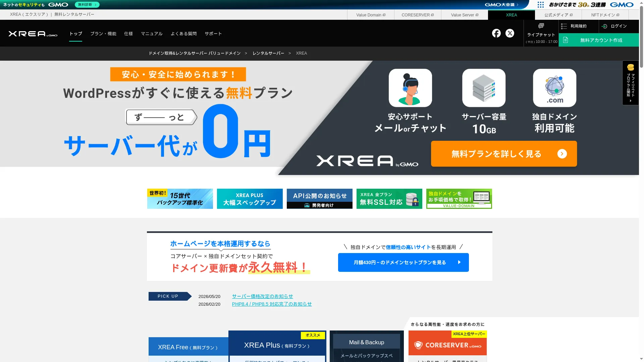The image size is (644, 362).
Task: Open the X (Twitter) social icon
Action: 510,33
